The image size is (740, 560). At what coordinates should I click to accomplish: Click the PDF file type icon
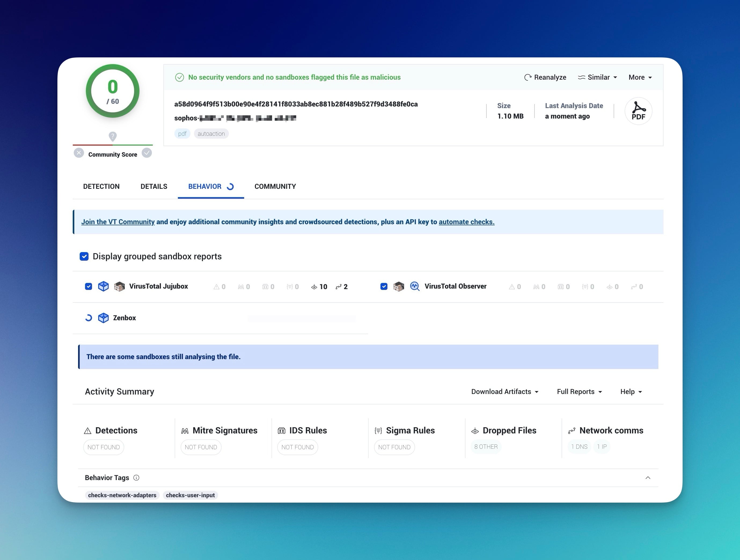coord(638,111)
